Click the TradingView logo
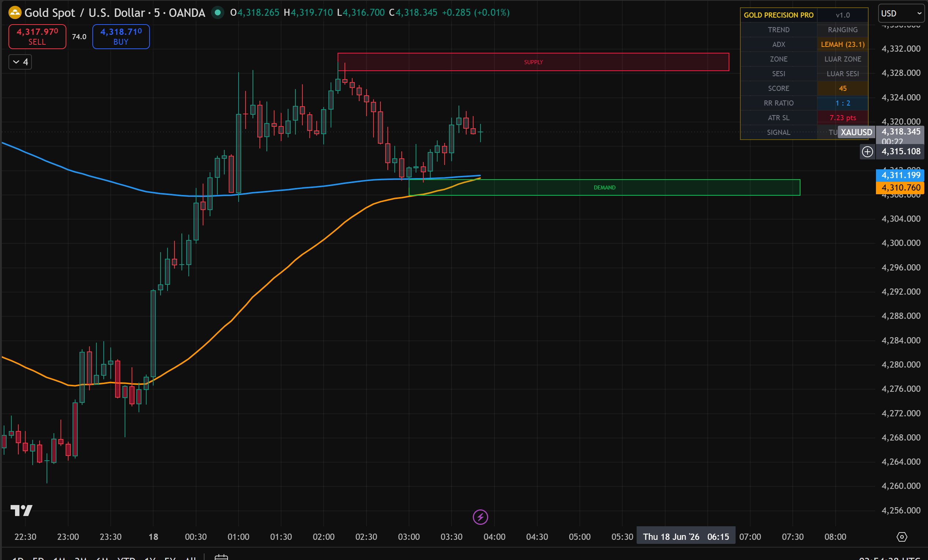The width and height of the screenshot is (928, 560). (22, 511)
